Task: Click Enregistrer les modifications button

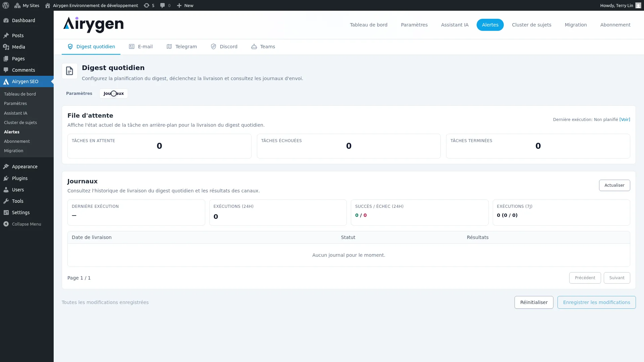Action: click(596, 302)
